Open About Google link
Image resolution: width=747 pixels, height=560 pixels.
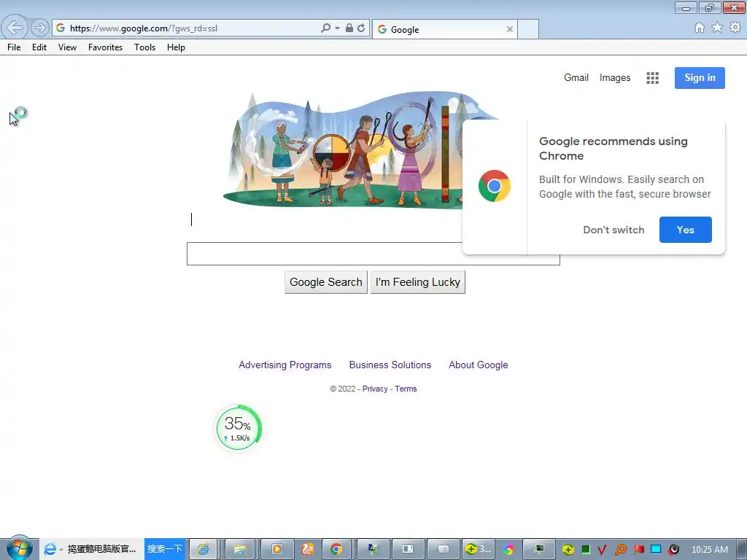tap(479, 365)
